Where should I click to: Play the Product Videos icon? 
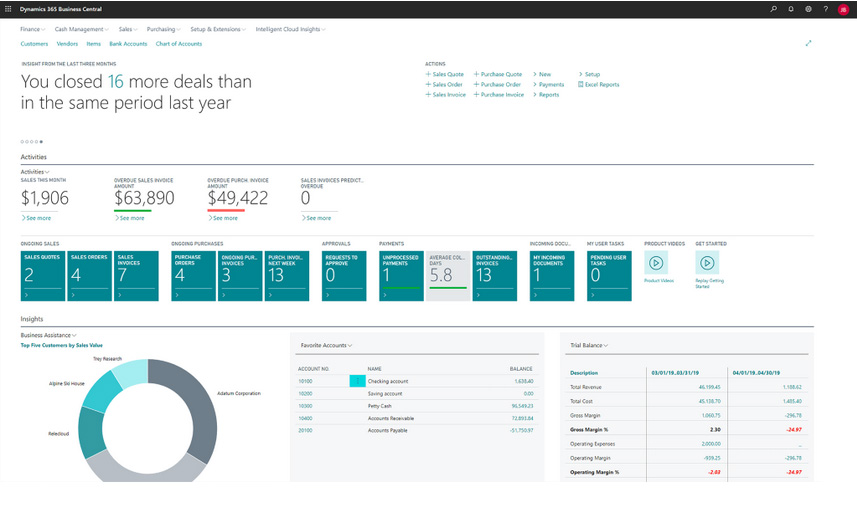click(x=656, y=263)
